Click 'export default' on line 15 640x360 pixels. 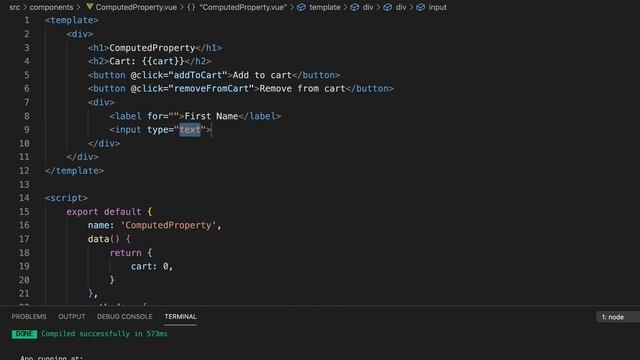point(104,211)
